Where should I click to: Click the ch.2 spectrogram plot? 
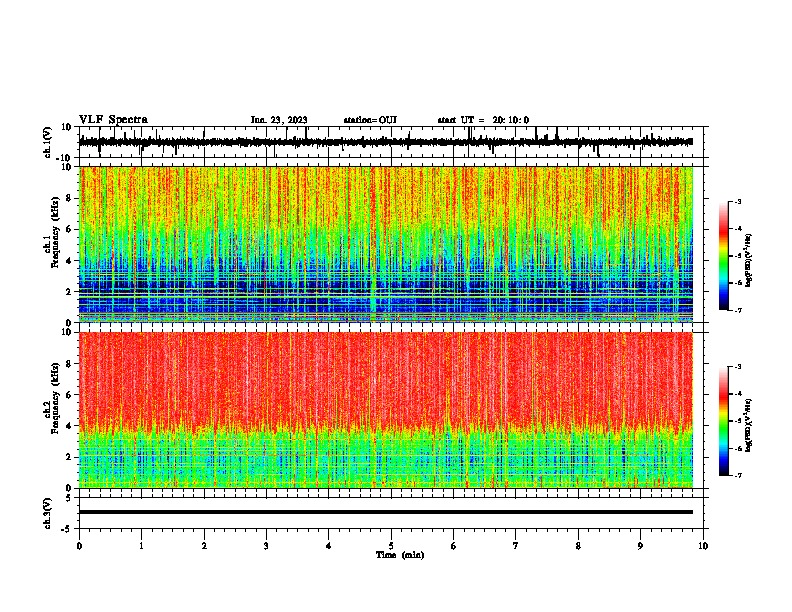tap(386, 410)
